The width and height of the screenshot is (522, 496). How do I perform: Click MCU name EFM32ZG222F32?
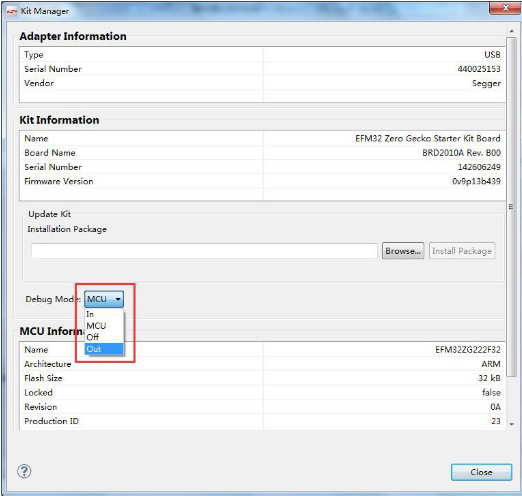[468, 350]
